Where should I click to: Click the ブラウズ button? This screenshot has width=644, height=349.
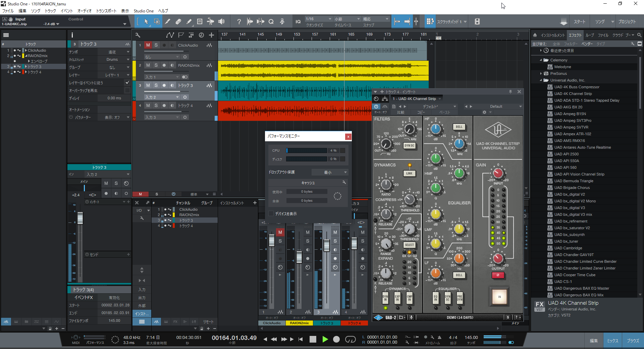pyautogui.click(x=633, y=341)
